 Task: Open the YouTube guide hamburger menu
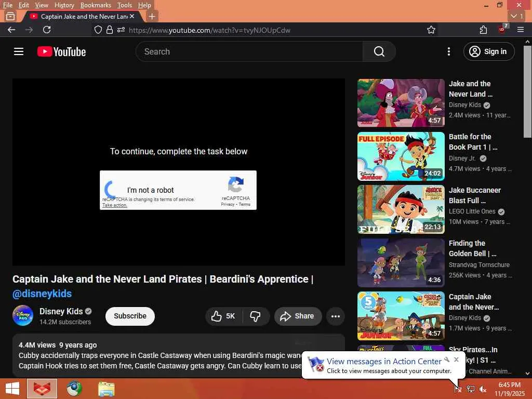coord(19,51)
